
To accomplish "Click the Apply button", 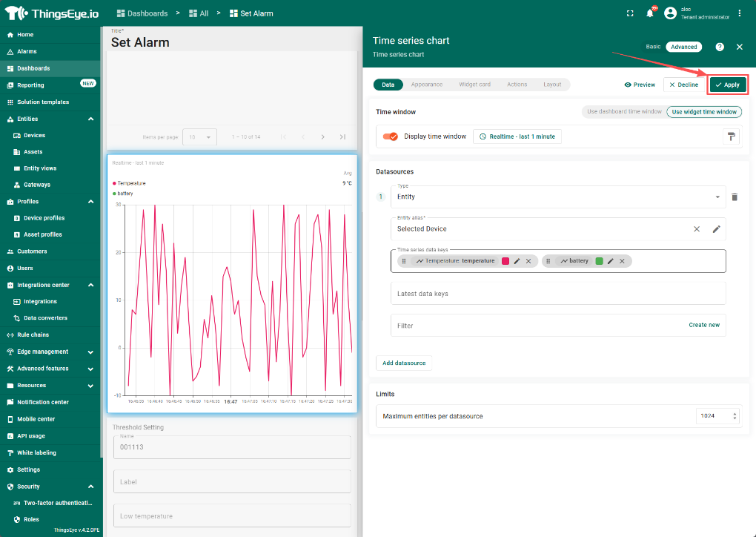I will [727, 85].
